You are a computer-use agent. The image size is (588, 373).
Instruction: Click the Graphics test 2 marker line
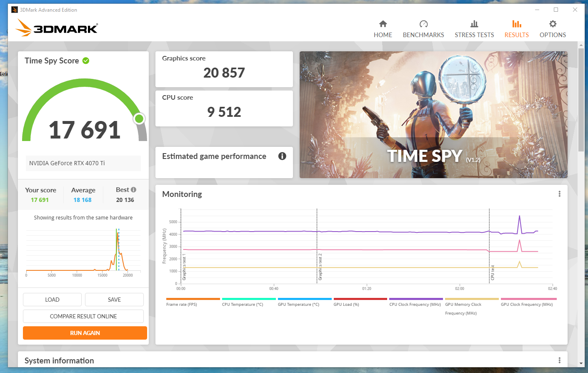pyautogui.click(x=317, y=246)
